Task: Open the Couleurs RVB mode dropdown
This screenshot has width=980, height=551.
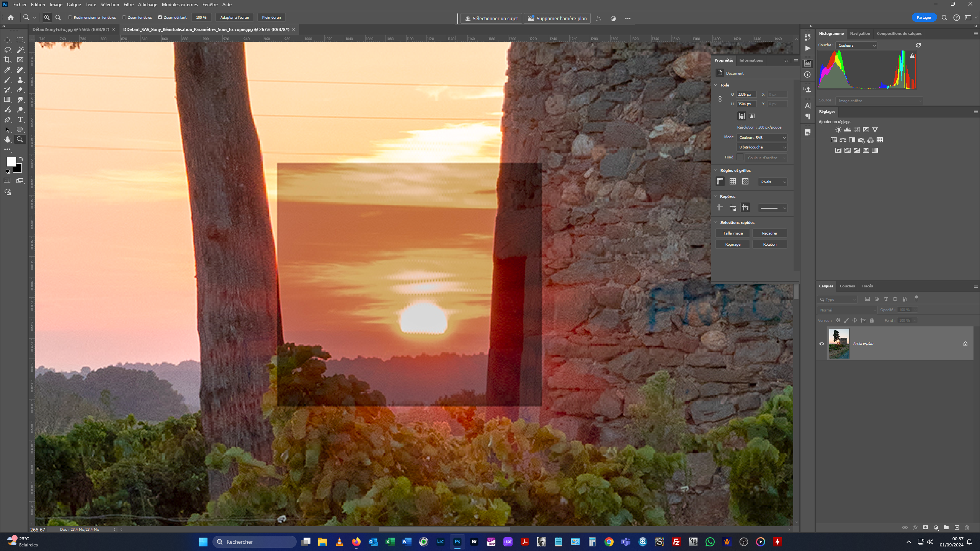Action: pyautogui.click(x=762, y=137)
